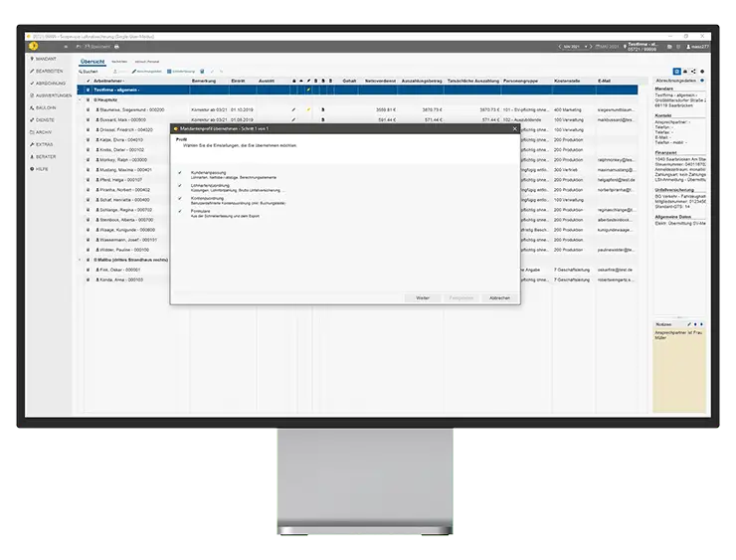Toggle the Lohnartenzuordnung checkbox
Viewport: 736px width, 560px height.
coord(180,185)
